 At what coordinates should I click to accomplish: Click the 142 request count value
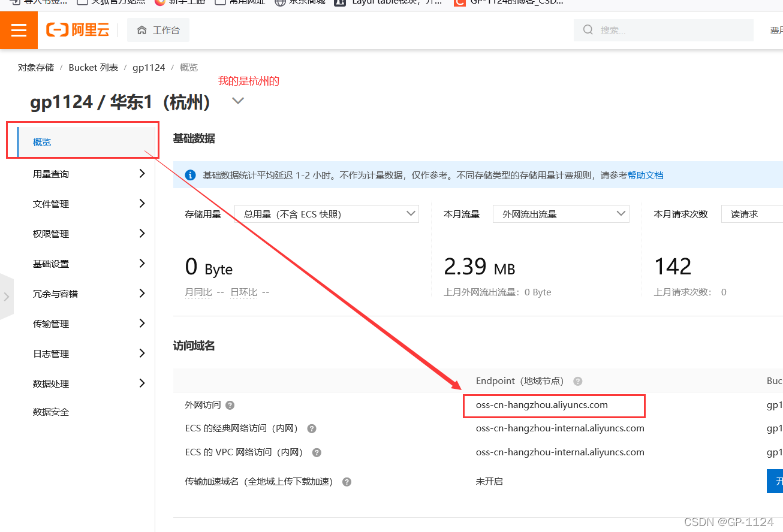pos(673,267)
